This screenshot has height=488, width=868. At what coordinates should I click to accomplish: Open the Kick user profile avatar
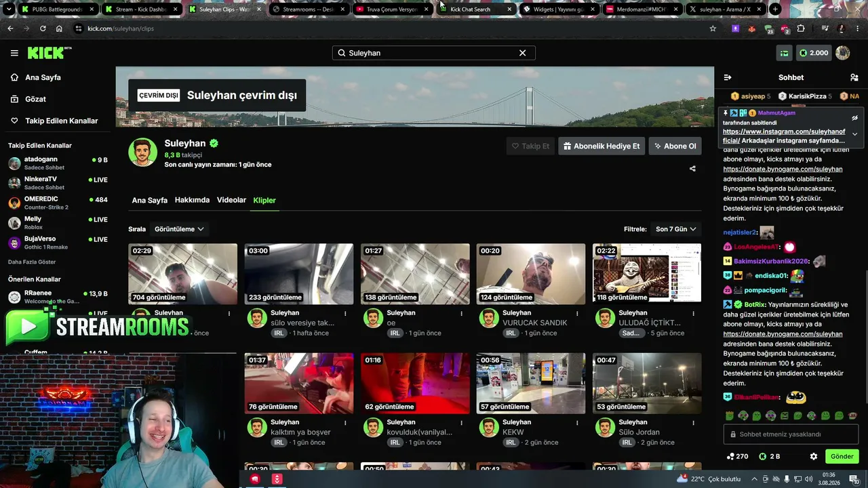(x=843, y=53)
